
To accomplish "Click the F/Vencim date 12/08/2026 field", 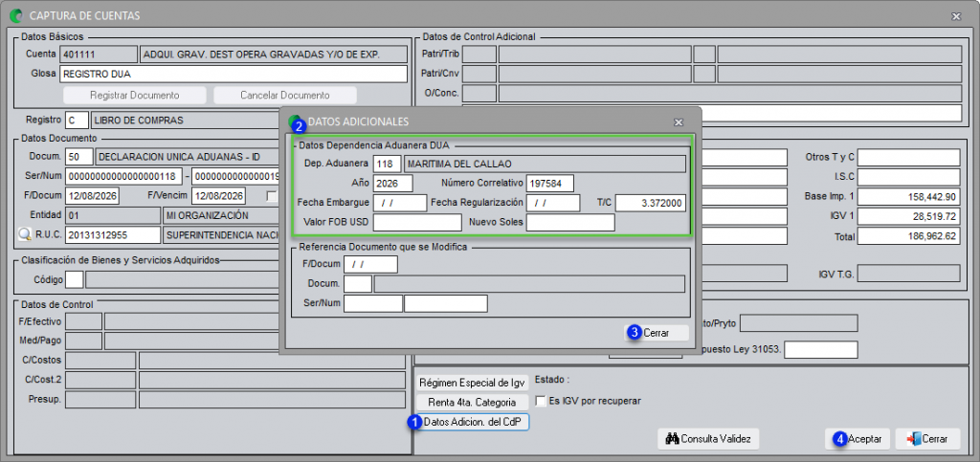I will (x=218, y=196).
